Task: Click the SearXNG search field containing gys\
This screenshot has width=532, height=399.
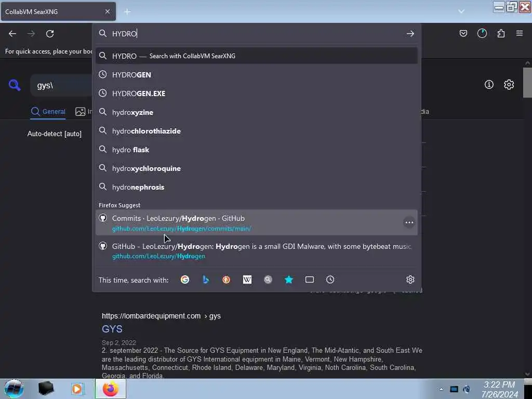Action: [61, 85]
